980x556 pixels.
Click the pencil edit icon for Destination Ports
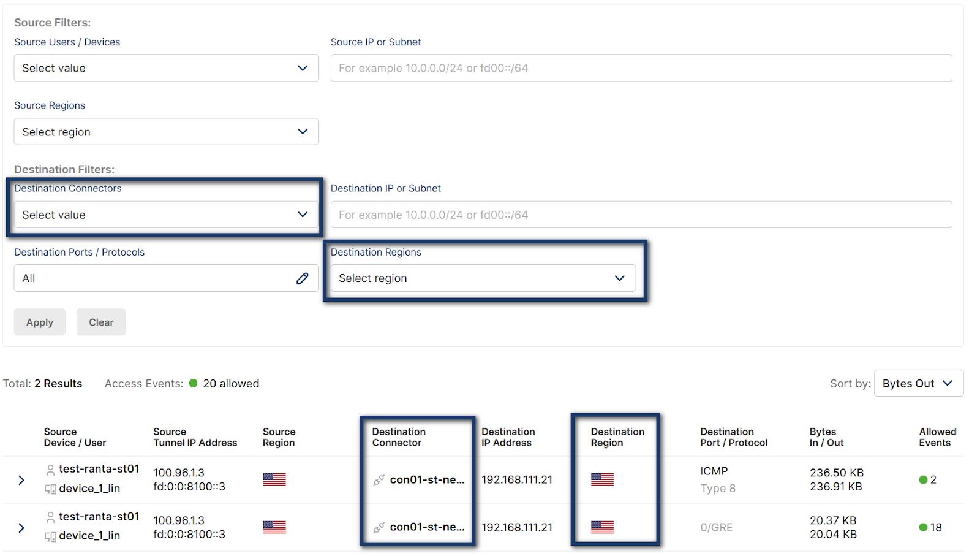[302, 278]
